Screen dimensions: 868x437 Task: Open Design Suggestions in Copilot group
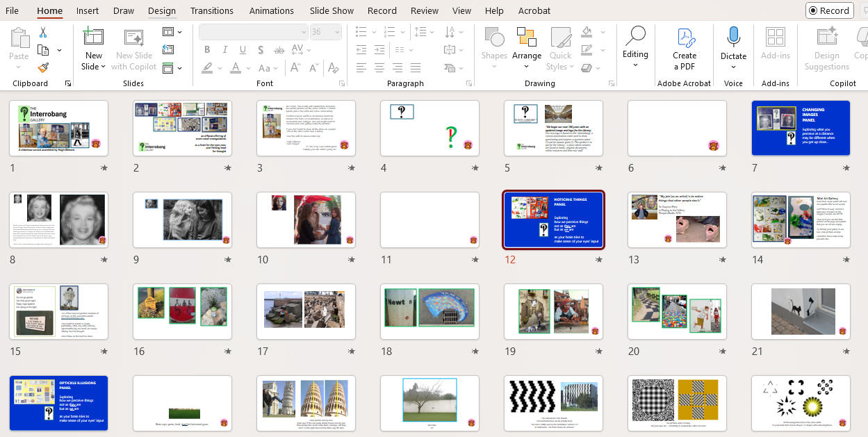point(826,49)
